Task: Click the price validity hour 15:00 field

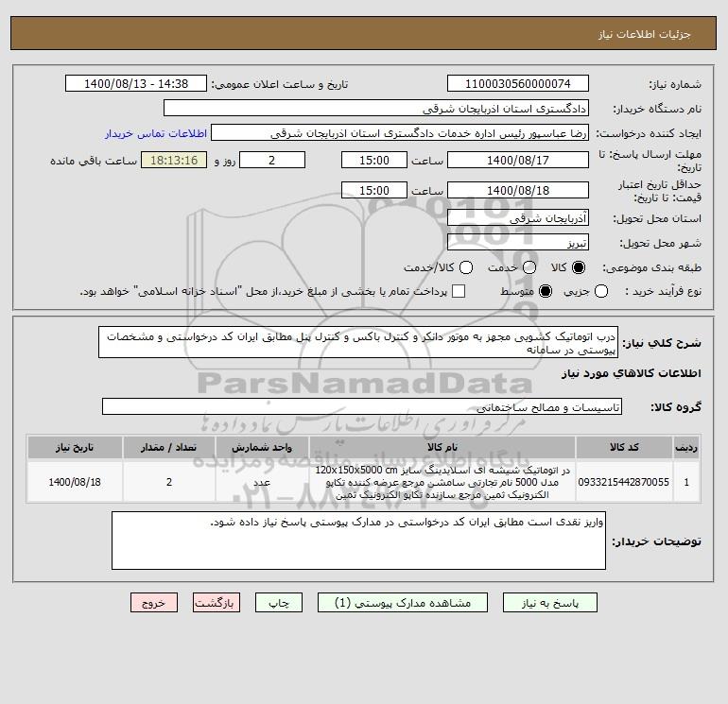Action: (374, 190)
